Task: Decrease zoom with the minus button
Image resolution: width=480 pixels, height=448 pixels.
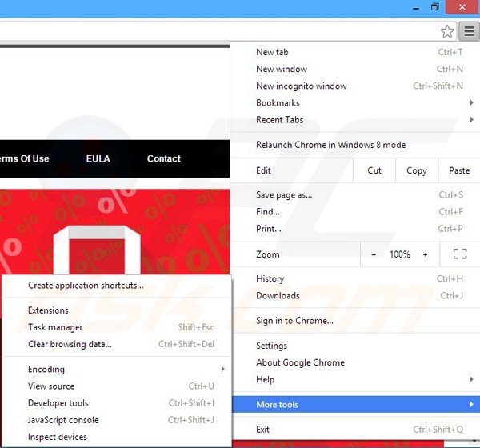Action: (374, 254)
